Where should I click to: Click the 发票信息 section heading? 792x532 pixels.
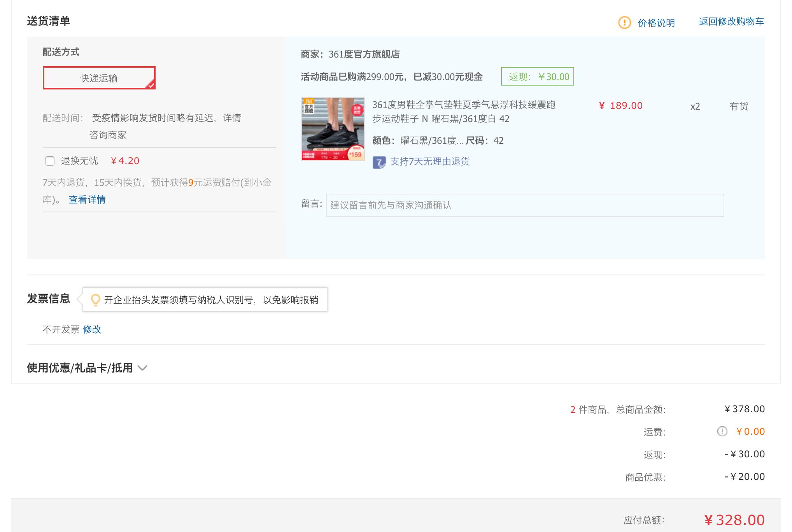[49, 299]
